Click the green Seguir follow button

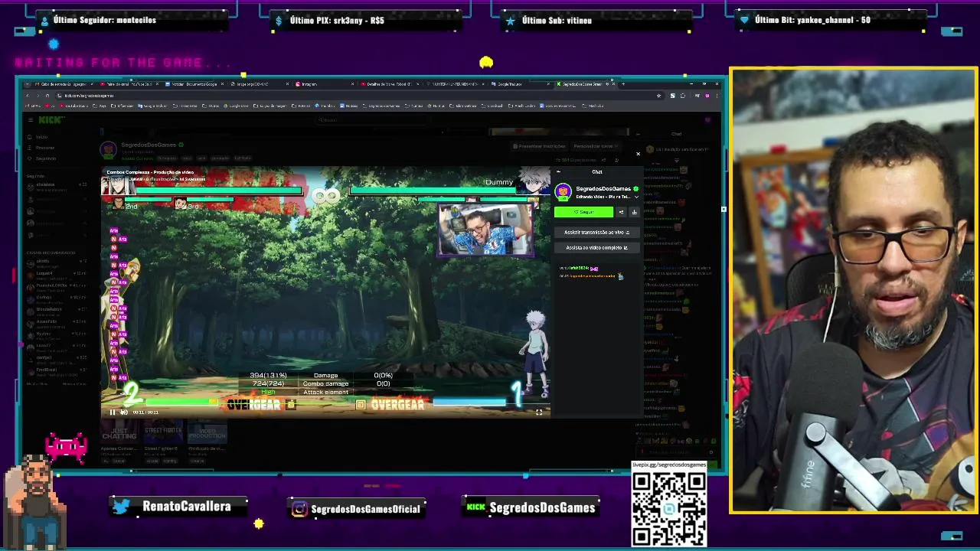[x=583, y=212]
